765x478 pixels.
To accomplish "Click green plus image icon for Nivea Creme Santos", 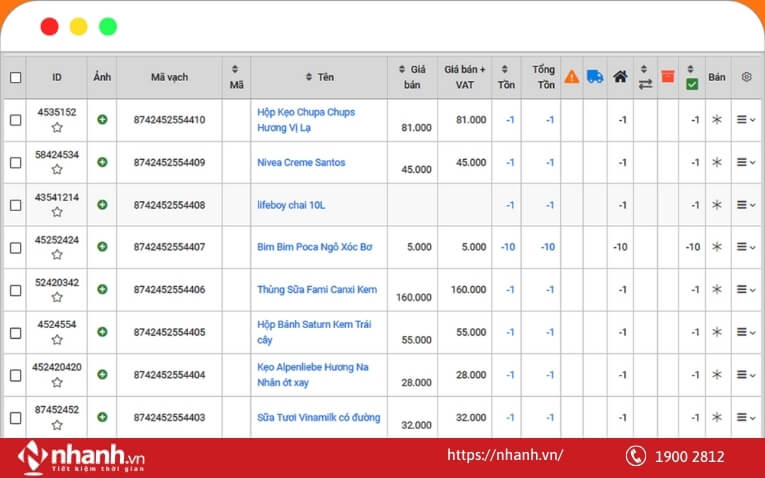I will pos(102,162).
